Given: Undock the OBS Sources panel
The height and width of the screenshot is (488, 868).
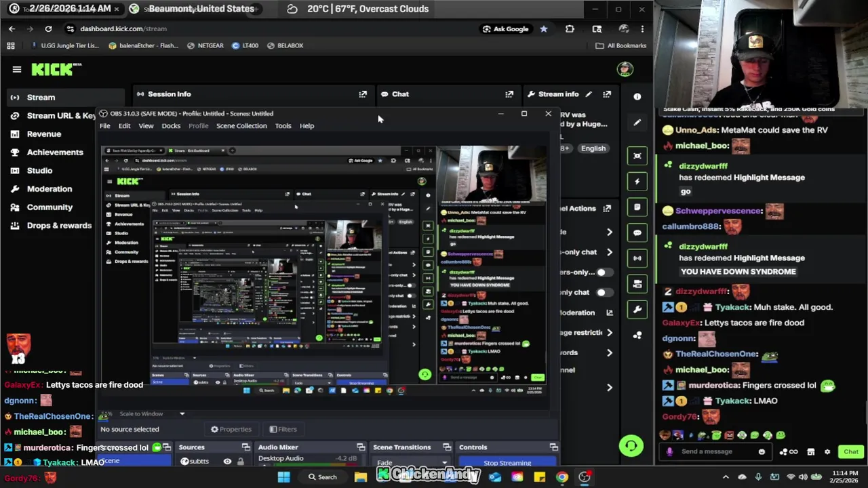Looking at the screenshot, I should coord(245,447).
